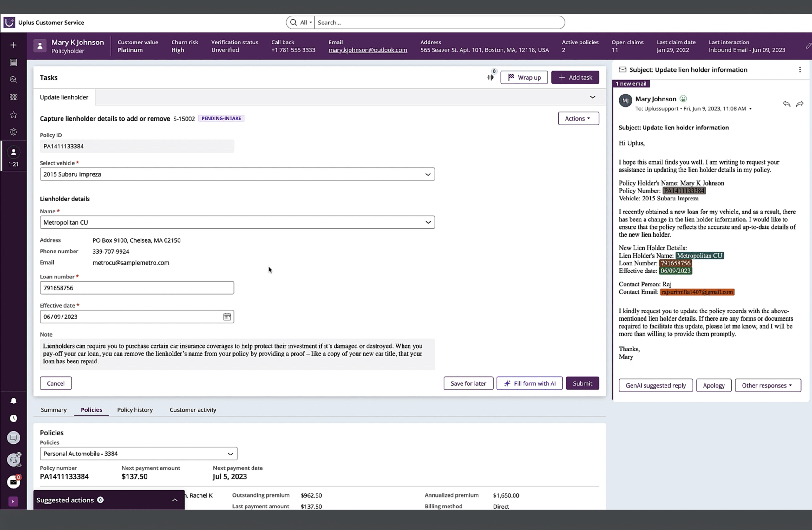812x530 pixels.
Task: Click the notifications bell icon
Action: pos(13,401)
